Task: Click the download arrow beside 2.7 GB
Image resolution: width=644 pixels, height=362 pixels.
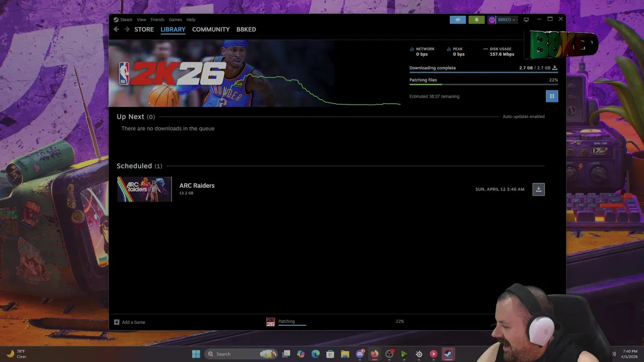Action: [555, 68]
